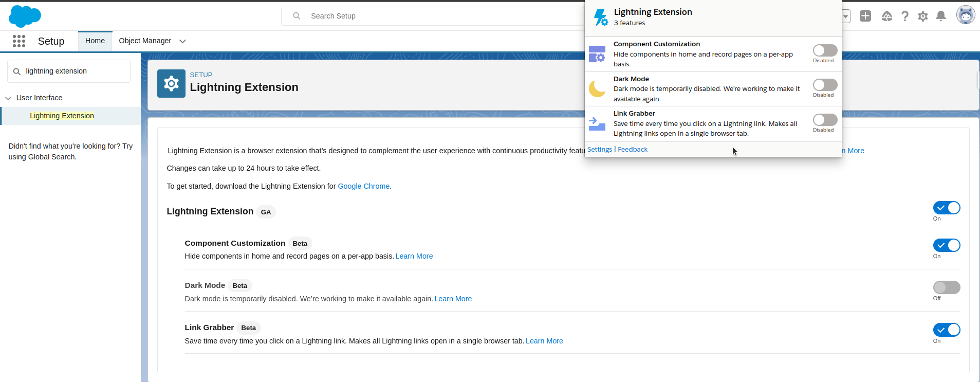Switch to the Home tab
The height and width of the screenshot is (382, 980).
click(x=95, y=41)
